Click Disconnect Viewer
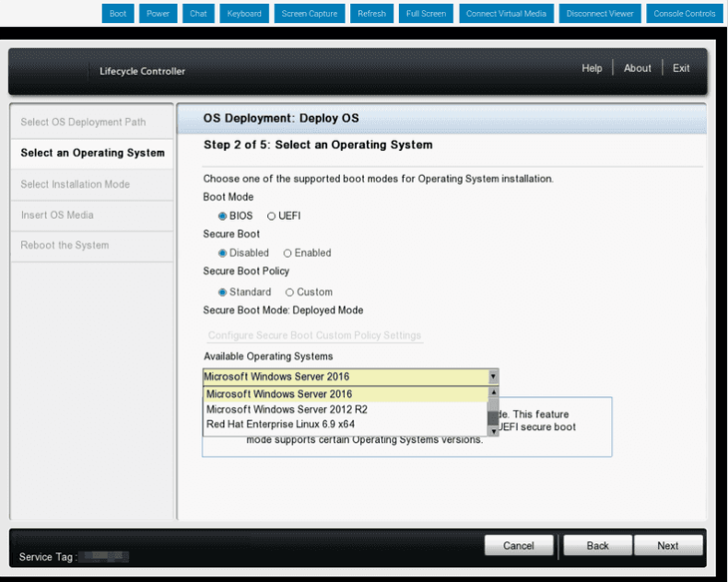728x582 pixels. point(600,14)
